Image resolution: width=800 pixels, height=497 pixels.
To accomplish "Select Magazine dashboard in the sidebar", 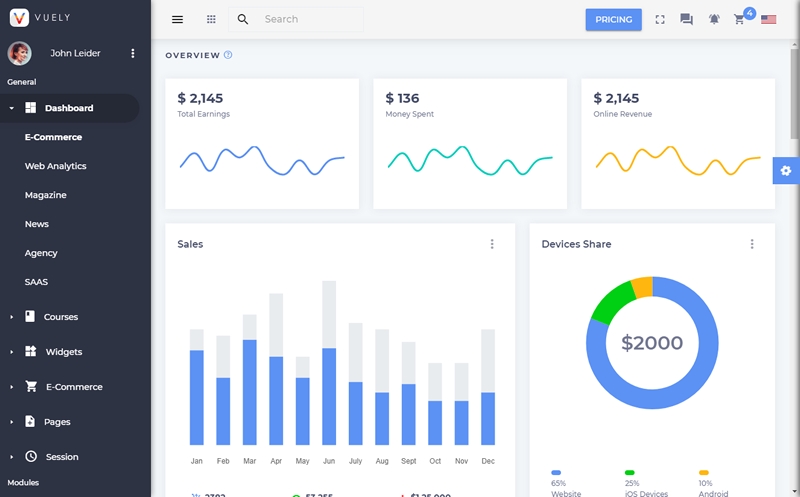I will 45,195.
